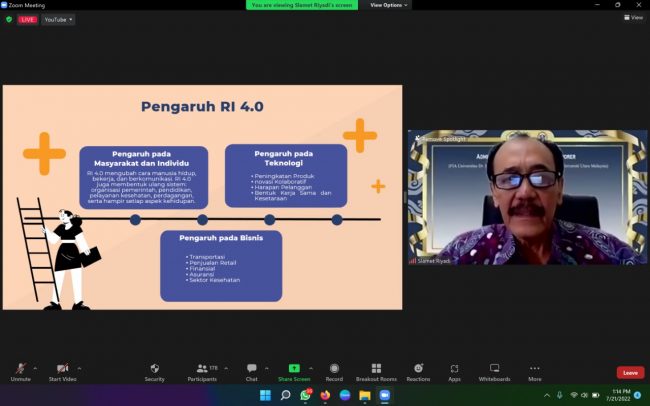Open the YouTube live stream dropdown
Screen dimensions: 650x406
(x=58, y=19)
